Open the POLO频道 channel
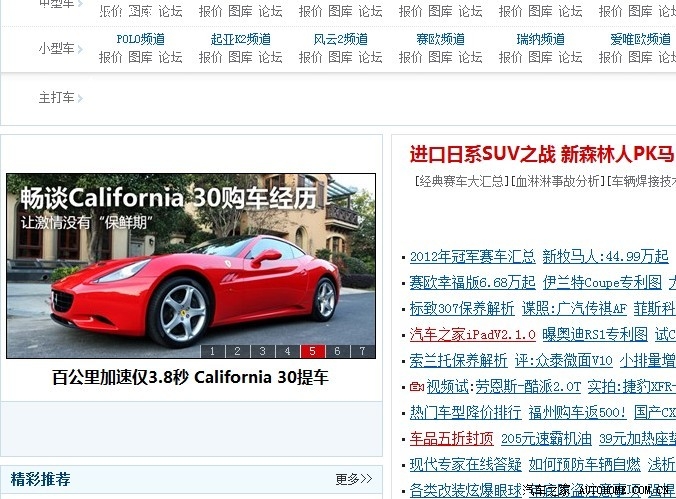This screenshot has height=499, width=676. click(x=140, y=39)
